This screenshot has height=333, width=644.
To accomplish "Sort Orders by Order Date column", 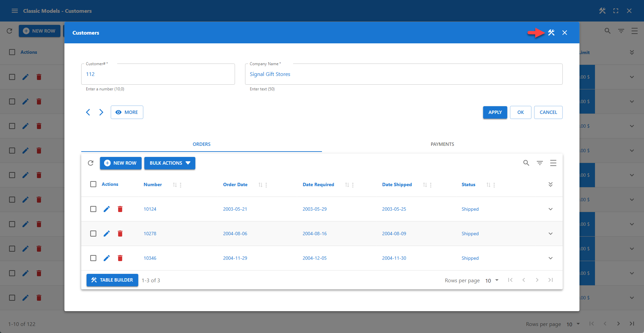I will pos(262,184).
